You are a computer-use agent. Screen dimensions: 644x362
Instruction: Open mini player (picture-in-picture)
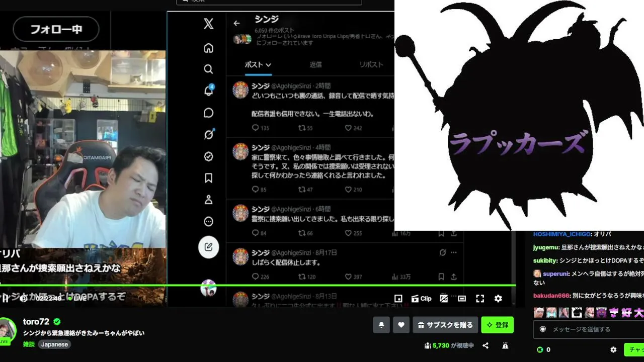(x=398, y=299)
